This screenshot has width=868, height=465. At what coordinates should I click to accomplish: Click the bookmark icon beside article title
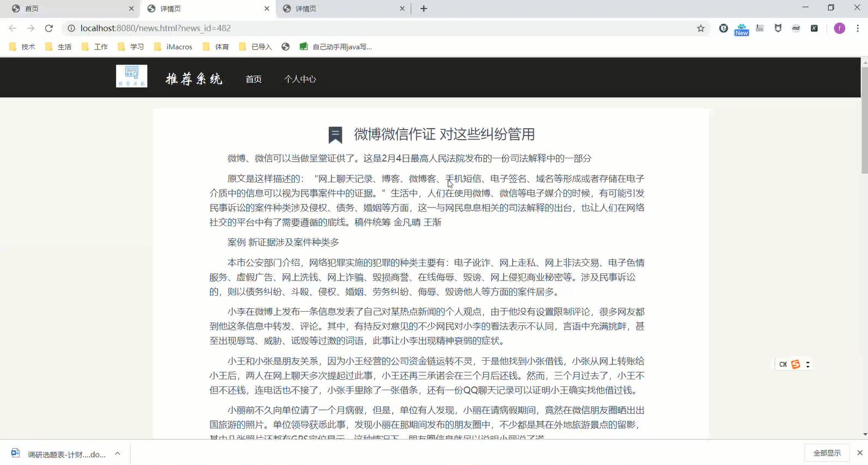(335, 135)
